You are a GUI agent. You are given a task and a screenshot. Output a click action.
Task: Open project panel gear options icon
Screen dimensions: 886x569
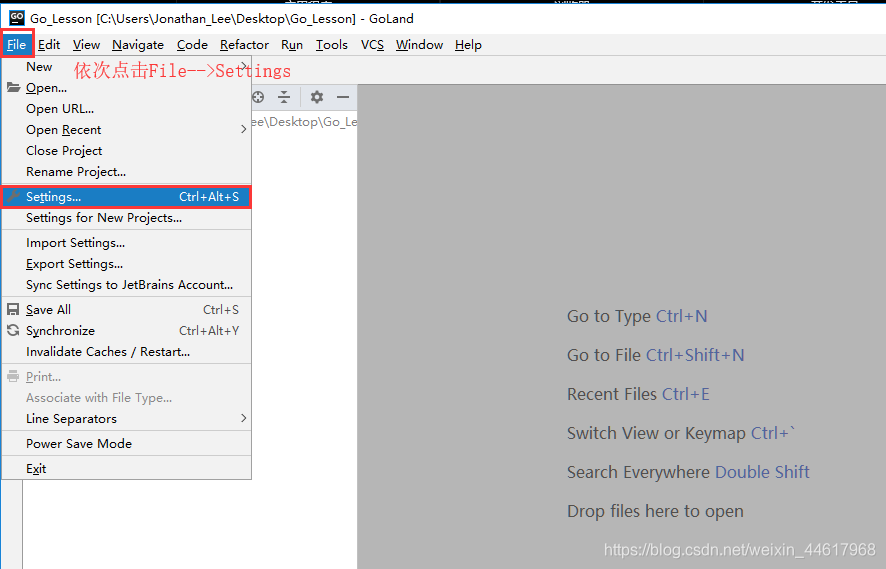(x=317, y=97)
